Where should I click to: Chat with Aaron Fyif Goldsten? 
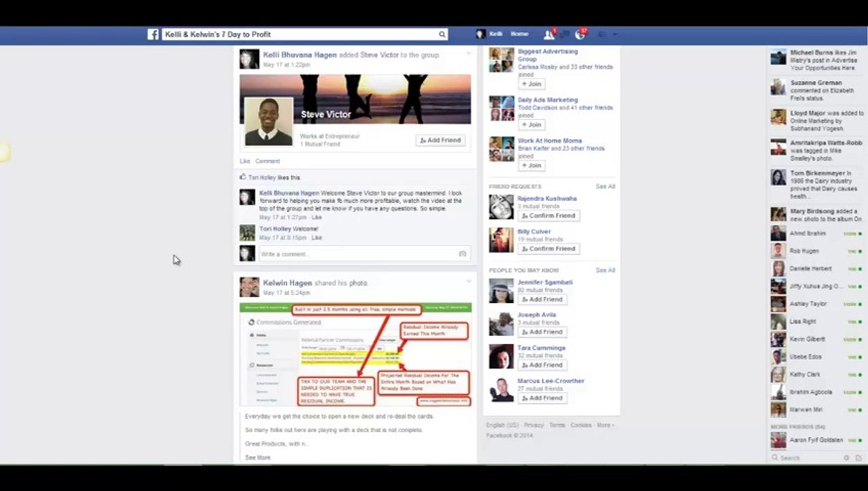point(817,441)
